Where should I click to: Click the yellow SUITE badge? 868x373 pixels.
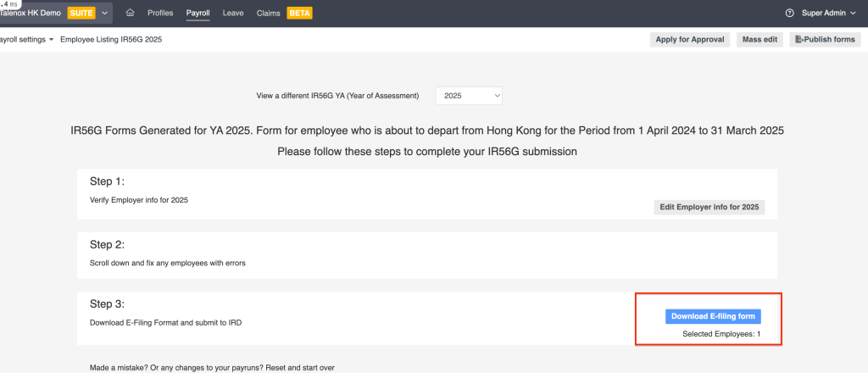pyautogui.click(x=81, y=14)
